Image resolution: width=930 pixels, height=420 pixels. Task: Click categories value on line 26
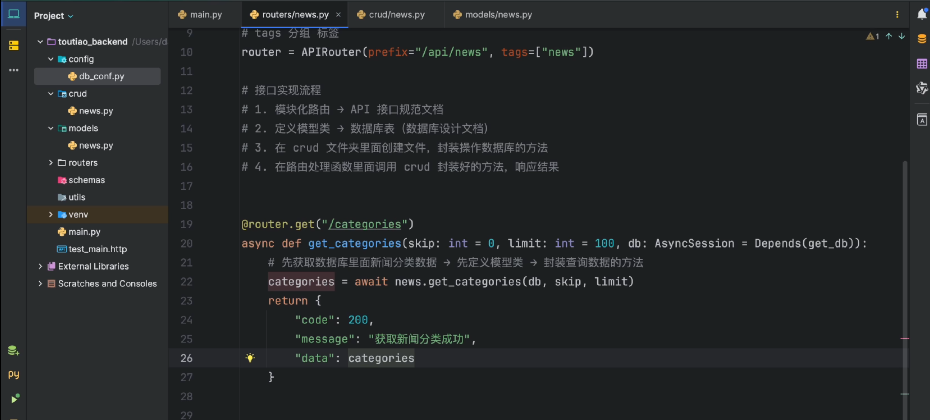click(x=381, y=358)
